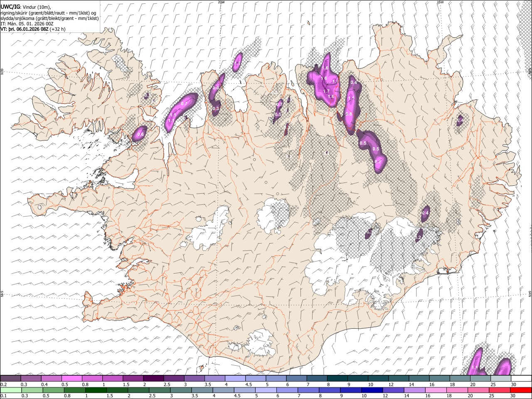Click the 0.4–0.5 swatch in the upper purple scale
The height and width of the screenshot is (399, 532).
tap(51, 378)
